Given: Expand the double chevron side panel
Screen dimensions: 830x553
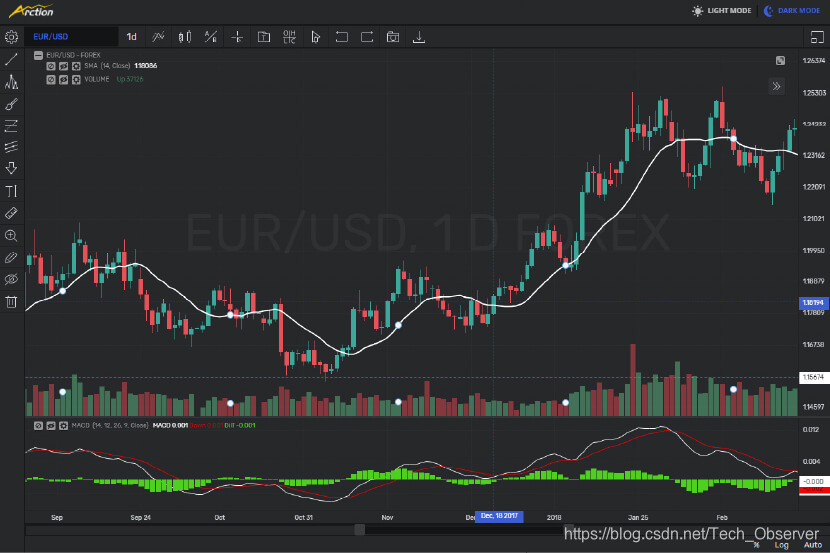Looking at the screenshot, I should click(777, 86).
